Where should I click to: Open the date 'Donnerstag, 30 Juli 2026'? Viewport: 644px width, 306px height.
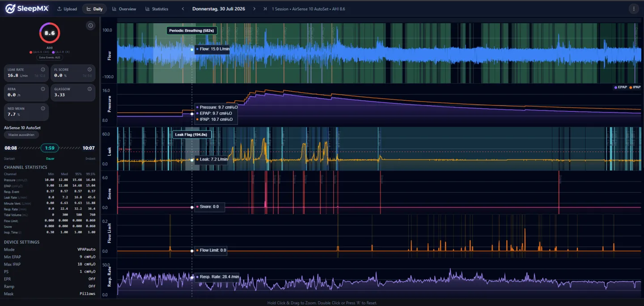pos(219,8)
